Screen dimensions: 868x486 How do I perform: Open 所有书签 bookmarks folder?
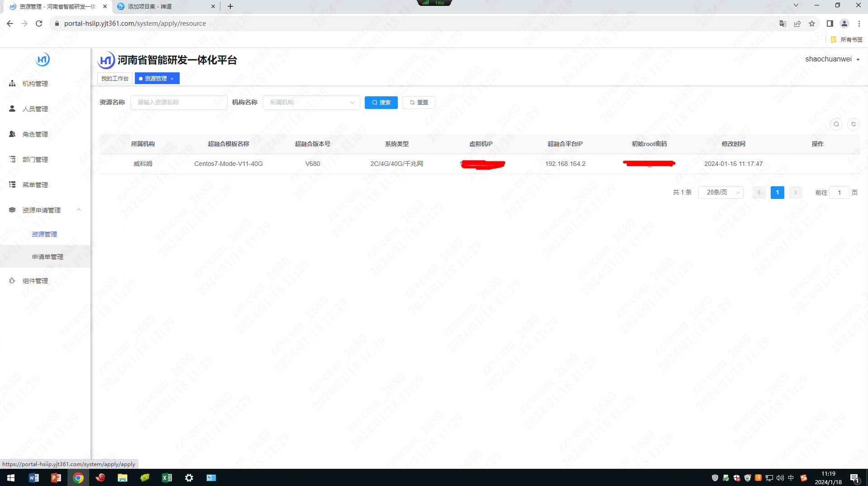pyautogui.click(x=847, y=39)
